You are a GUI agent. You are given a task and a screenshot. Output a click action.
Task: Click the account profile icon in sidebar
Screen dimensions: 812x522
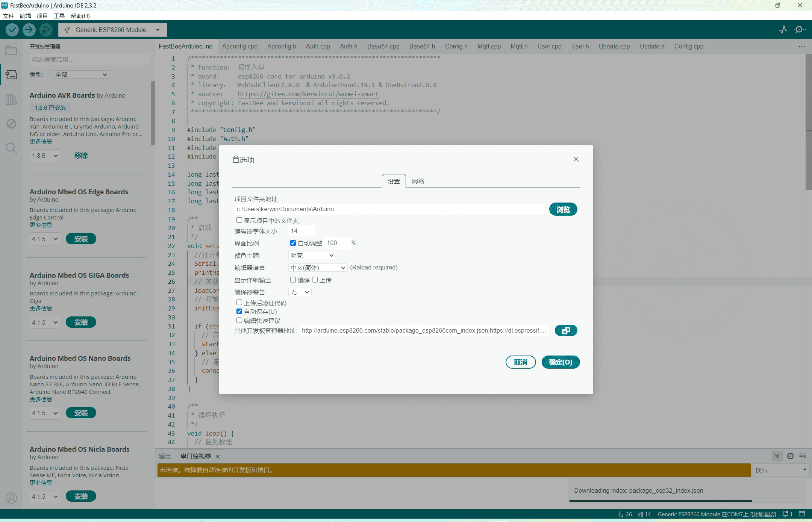[x=11, y=498]
